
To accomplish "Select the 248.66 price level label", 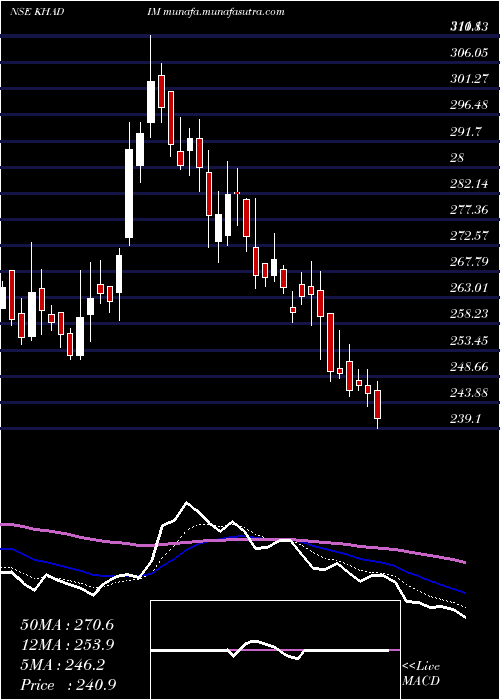I will coord(468,367).
